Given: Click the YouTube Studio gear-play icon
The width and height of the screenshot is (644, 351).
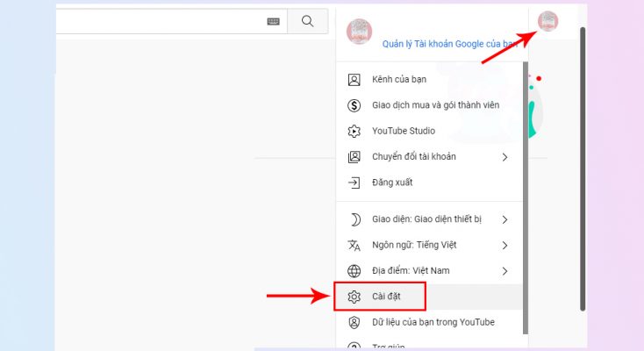Looking at the screenshot, I should pos(354,131).
